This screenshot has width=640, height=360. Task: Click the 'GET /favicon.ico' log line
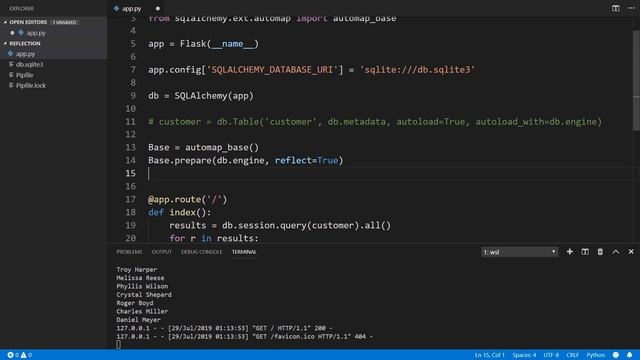245,336
